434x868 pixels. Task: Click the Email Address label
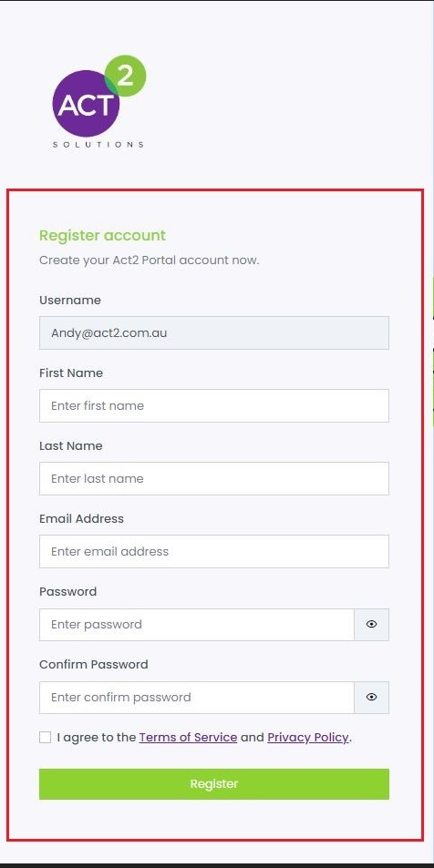[x=81, y=518]
